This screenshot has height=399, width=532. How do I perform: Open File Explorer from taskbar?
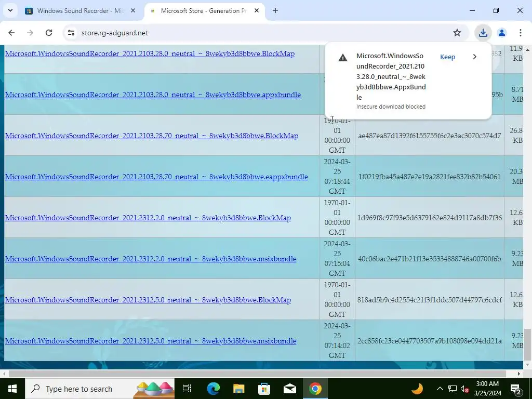point(238,389)
